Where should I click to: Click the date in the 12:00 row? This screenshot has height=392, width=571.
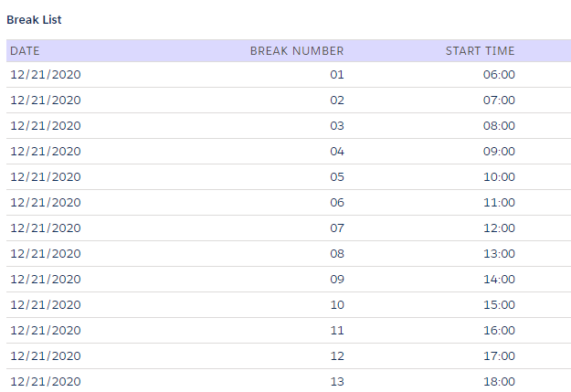[46, 228]
